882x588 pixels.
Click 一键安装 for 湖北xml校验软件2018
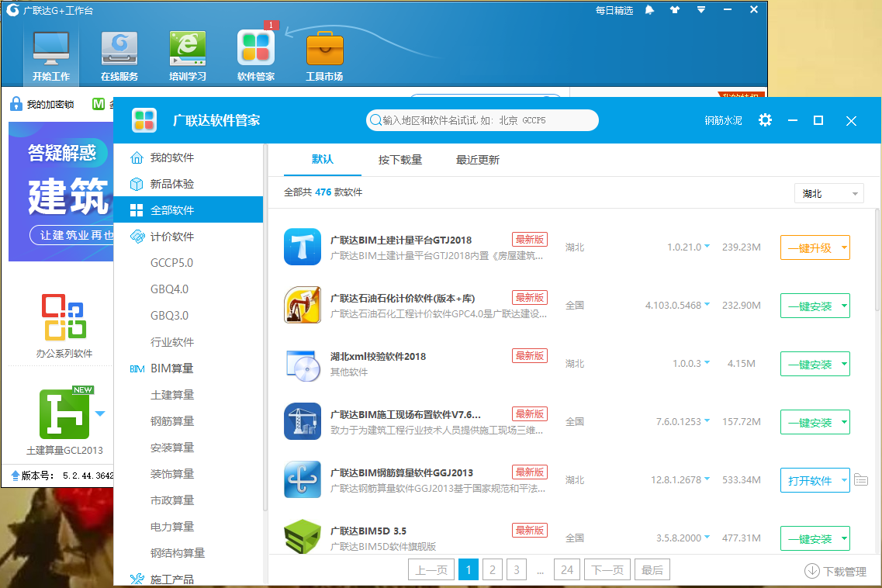809,364
